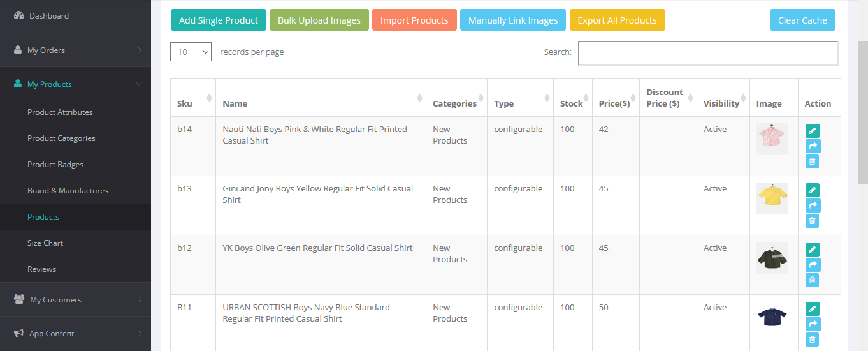Click edit pencil icon for product b14
868x351 pixels.
pos(812,131)
